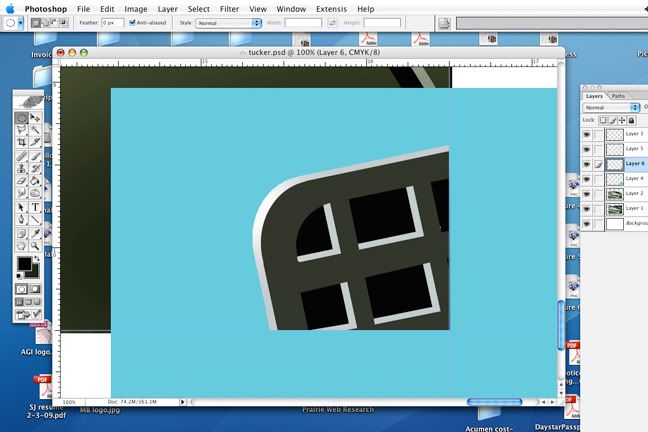This screenshot has height=432, width=648.
Task: Click the zoom percentage field in status bar
Action: click(69, 402)
